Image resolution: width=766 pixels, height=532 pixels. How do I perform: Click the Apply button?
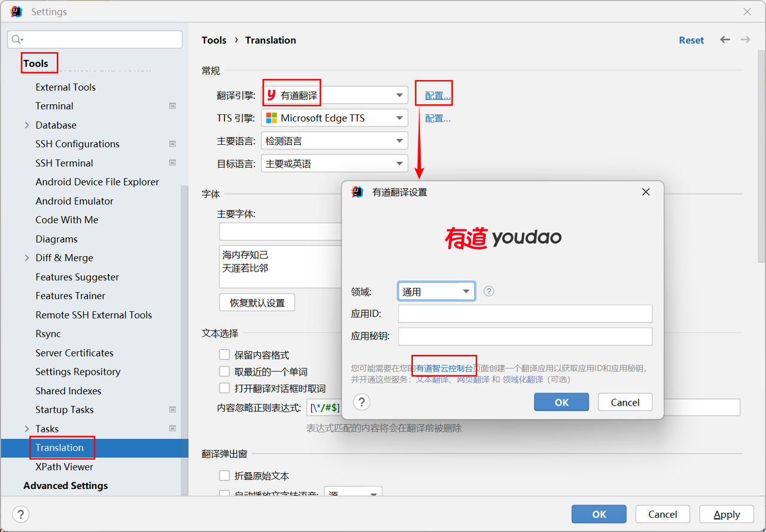[x=727, y=514]
